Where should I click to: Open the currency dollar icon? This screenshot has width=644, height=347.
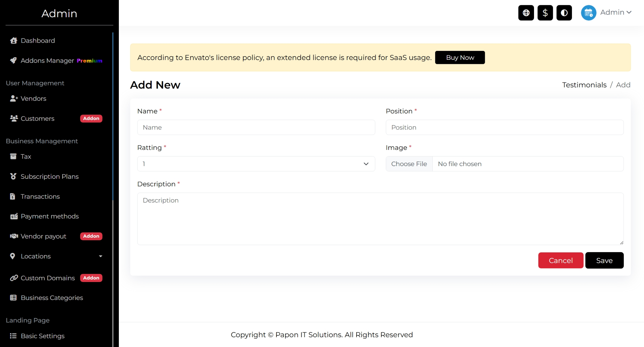pos(545,13)
